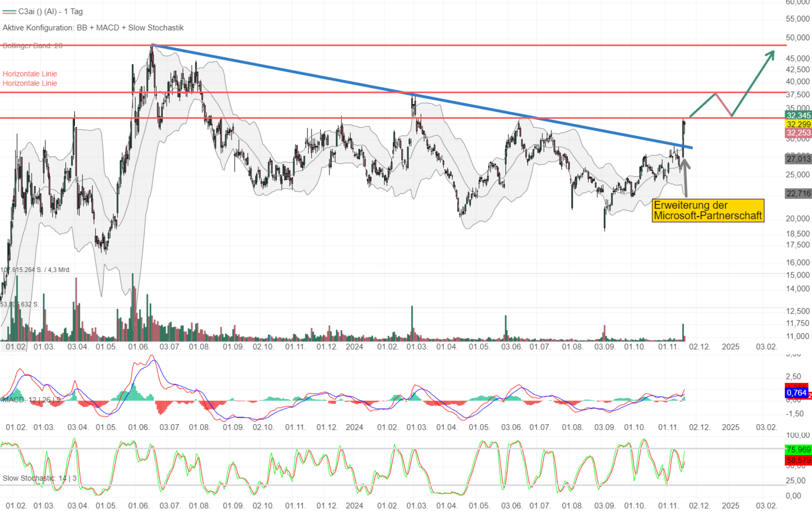Click 16,000 on the price axis

point(798,262)
